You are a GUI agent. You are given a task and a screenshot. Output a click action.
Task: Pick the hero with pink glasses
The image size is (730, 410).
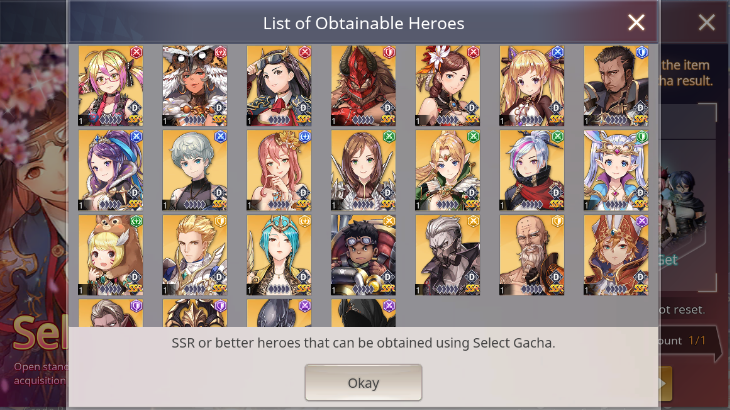(x=110, y=86)
